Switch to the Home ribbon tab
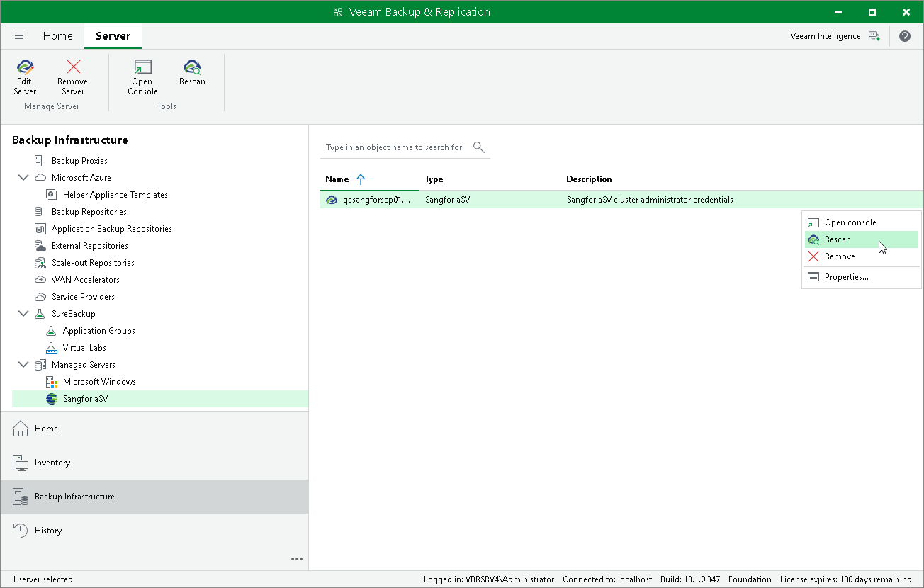924x588 pixels. point(57,36)
